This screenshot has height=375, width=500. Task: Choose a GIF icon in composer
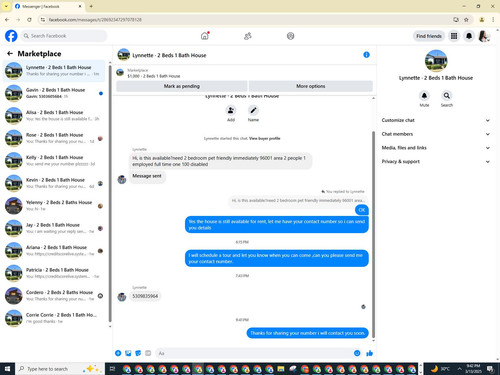coord(148,353)
